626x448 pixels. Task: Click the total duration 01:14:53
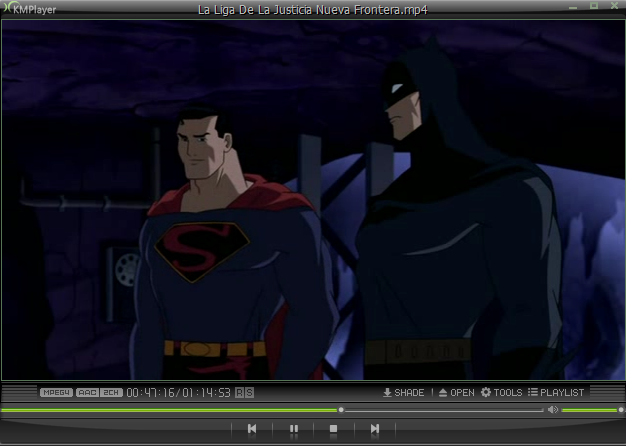207,393
